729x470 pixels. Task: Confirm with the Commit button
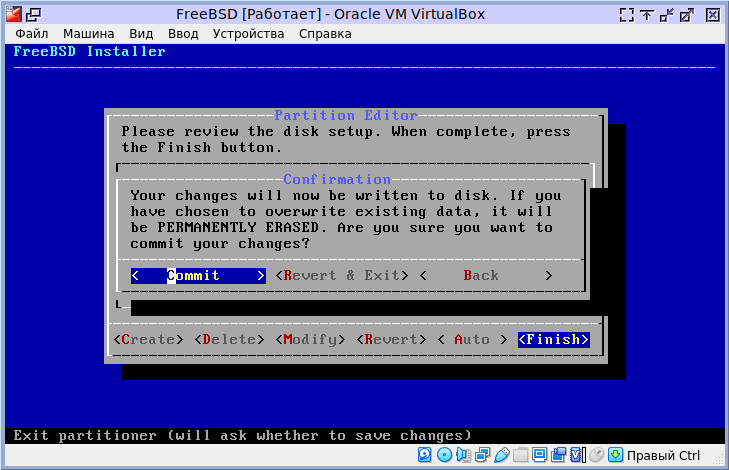tap(198, 276)
